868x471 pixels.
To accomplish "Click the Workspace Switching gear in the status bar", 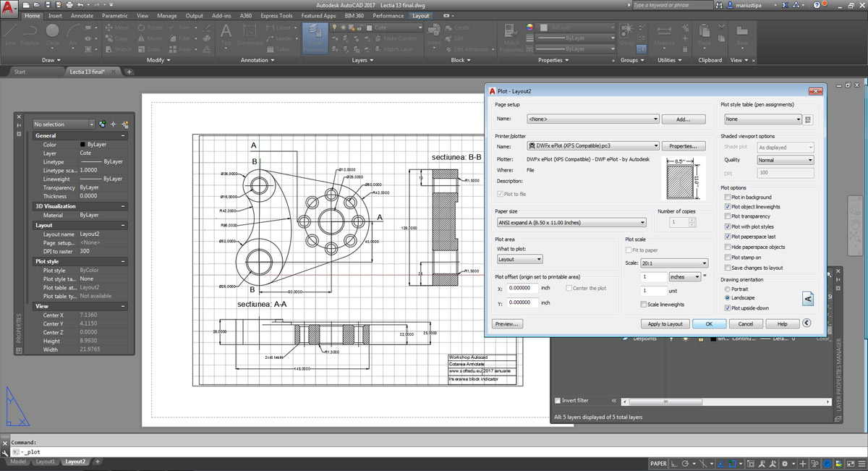I will click(x=784, y=464).
